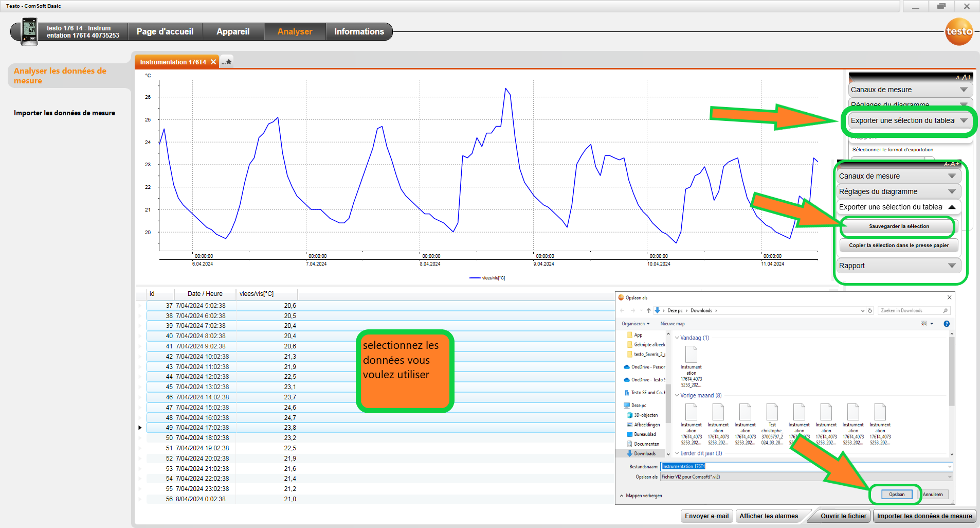Select Analyser les données de mesure in sidebar
This screenshot has height=528, width=980.
point(60,76)
